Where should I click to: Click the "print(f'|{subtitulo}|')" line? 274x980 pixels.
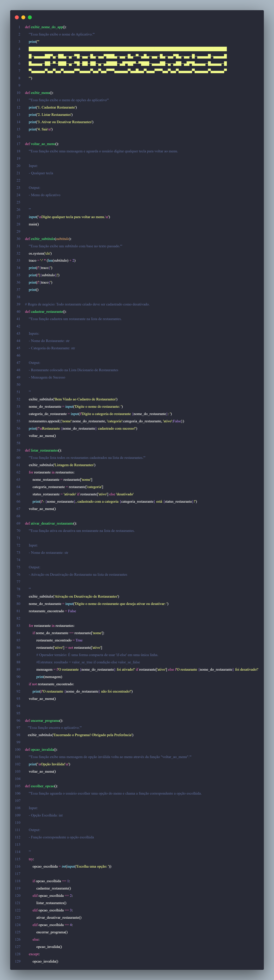(x=44, y=275)
